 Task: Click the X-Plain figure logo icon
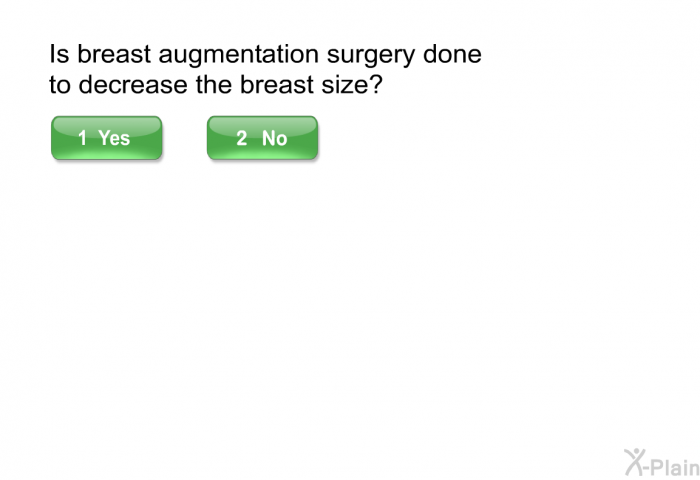636,461
